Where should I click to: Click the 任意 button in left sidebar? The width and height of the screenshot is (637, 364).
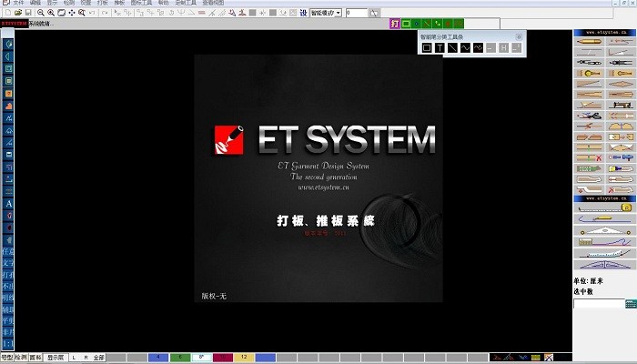coord(8,251)
